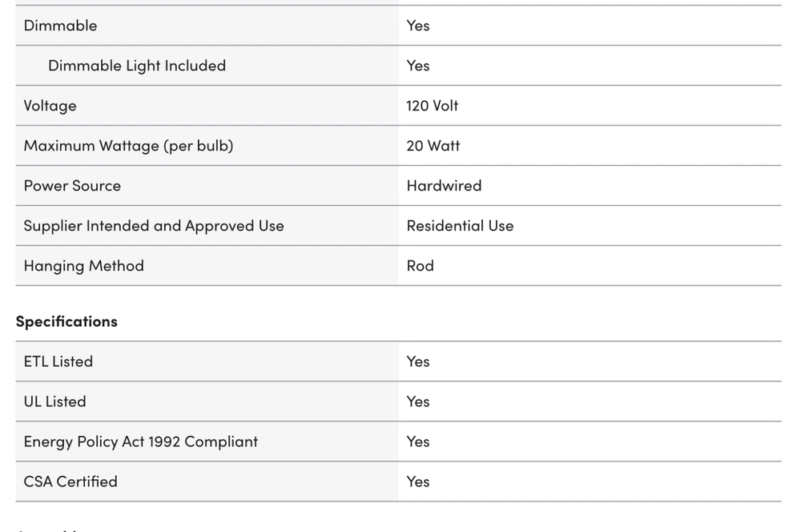Viewport: 801px width, 532px height.
Task: Select the Dimmable Light Included label
Action: coord(137,66)
